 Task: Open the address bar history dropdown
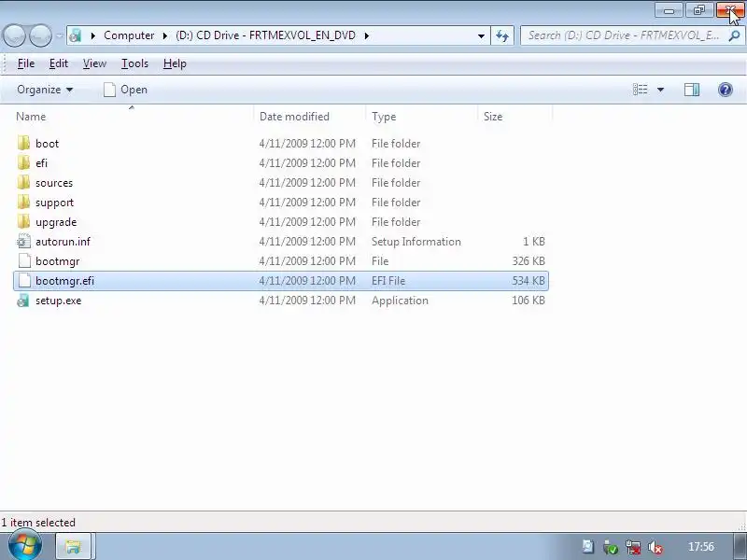481,35
